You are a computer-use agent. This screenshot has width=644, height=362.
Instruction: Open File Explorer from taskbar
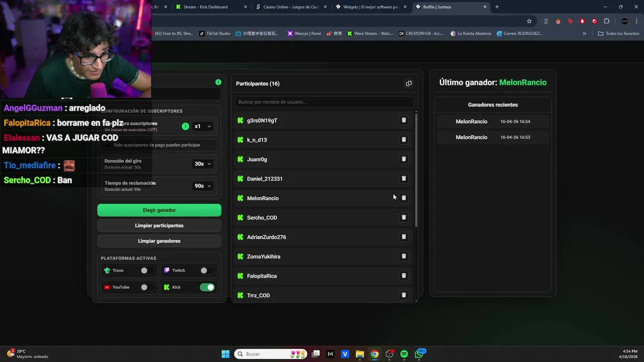pyautogui.click(x=360, y=354)
